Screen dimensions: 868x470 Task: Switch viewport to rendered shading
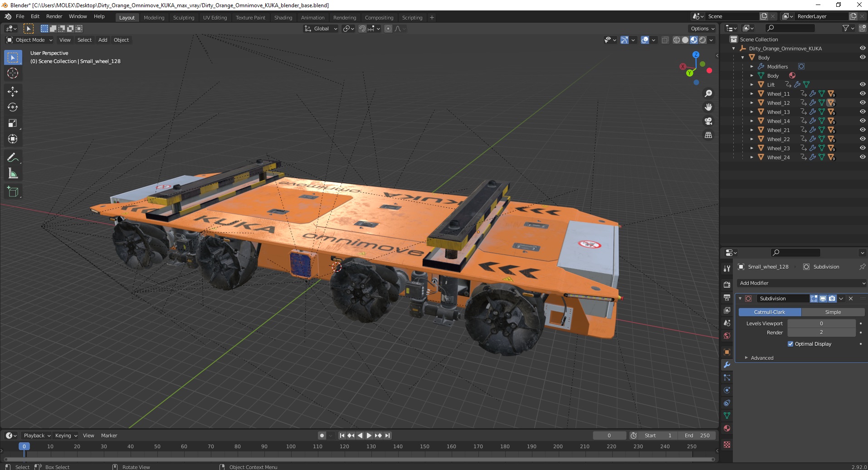click(x=702, y=40)
